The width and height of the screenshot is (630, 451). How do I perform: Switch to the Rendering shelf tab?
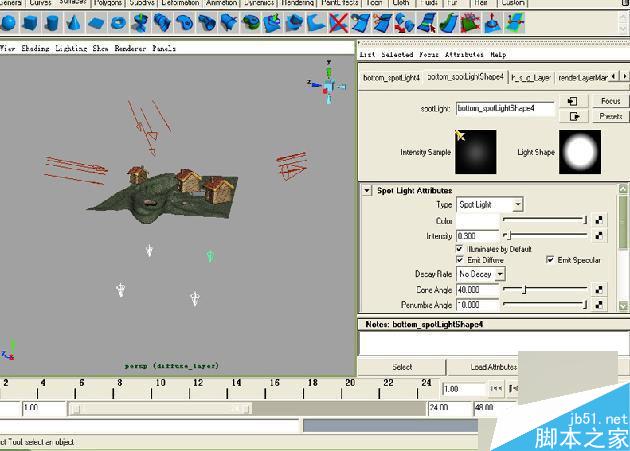pyautogui.click(x=298, y=3)
